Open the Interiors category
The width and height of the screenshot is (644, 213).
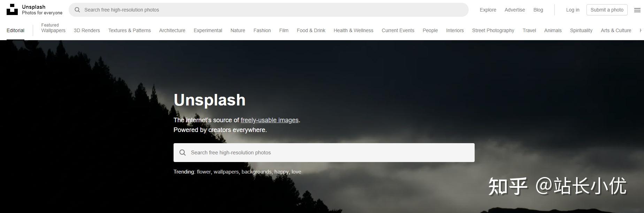(455, 30)
